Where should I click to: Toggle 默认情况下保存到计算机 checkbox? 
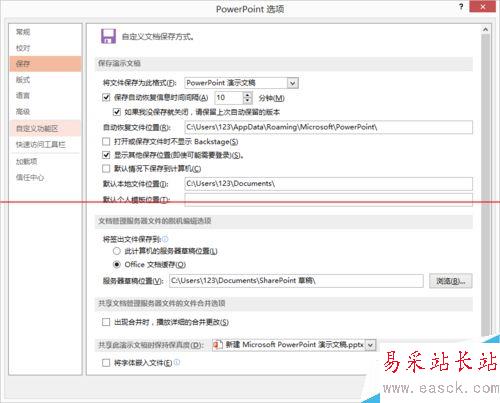pyautogui.click(x=106, y=168)
